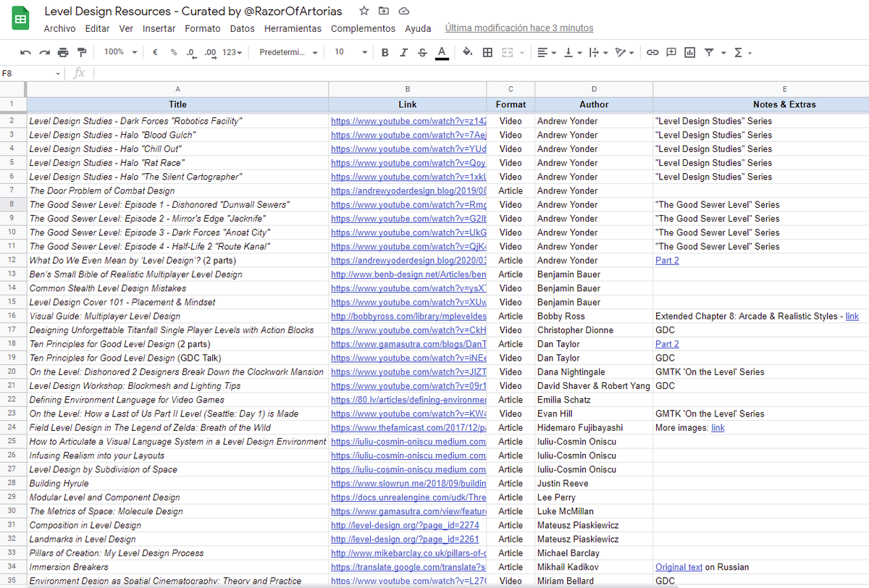Click the insert link icon

(x=652, y=52)
